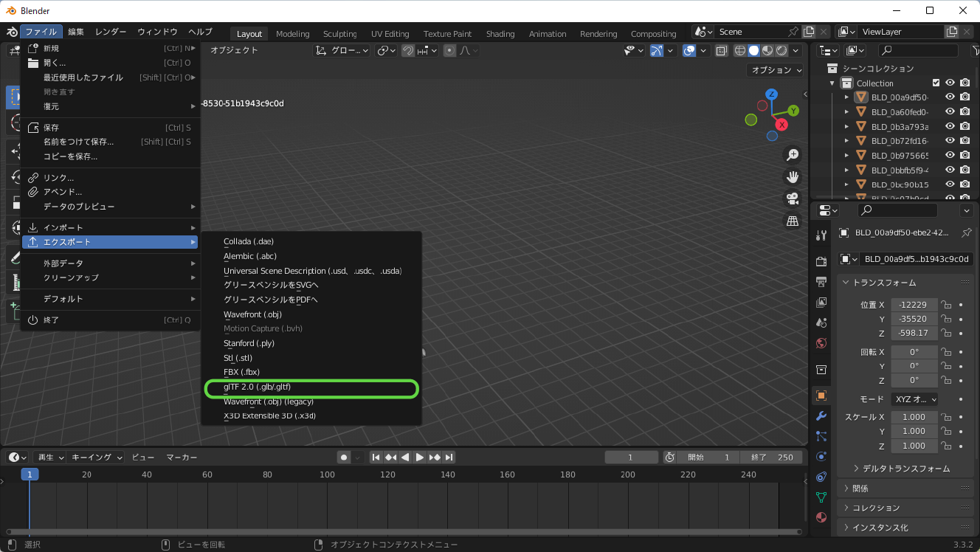Open Output properties with the printer icon
The image size is (980, 552).
(x=820, y=281)
